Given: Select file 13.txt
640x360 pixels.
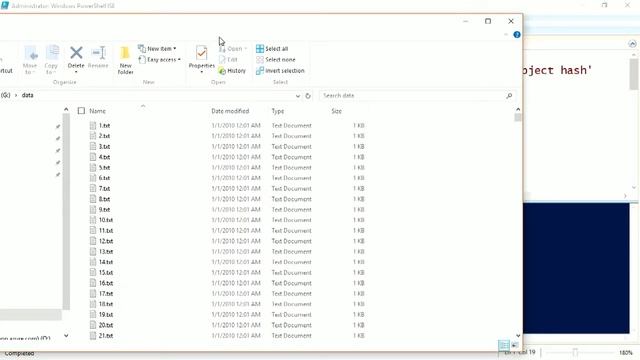Looking at the screenshot, I should [x=106, y=251].
